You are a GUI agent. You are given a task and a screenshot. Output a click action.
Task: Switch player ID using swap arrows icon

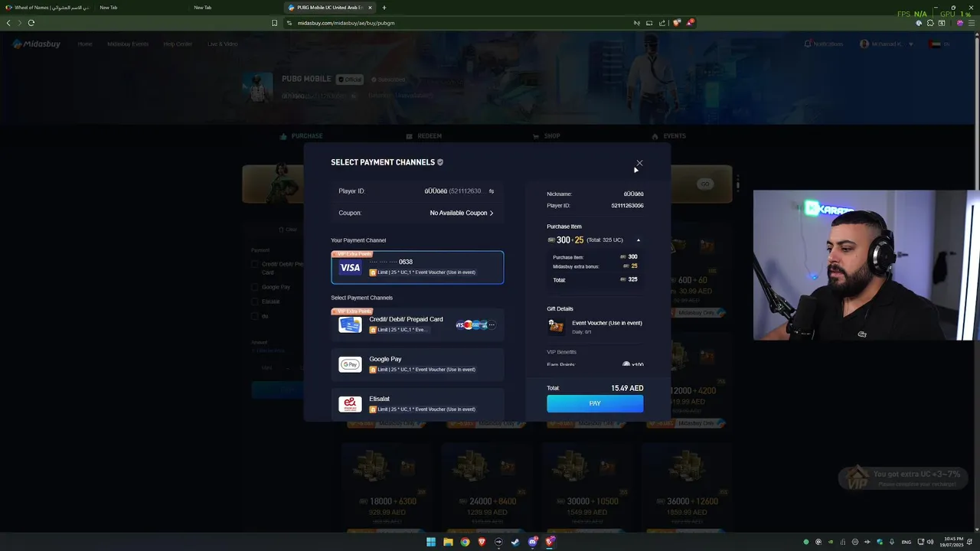pyautogui.click(x=492, y=191)
